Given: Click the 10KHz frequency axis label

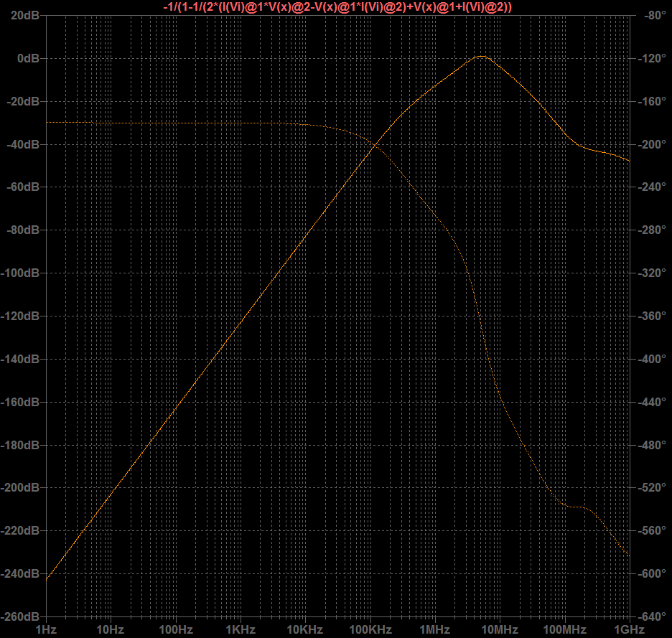Looking at the screenshot, I should pos(304,629).
